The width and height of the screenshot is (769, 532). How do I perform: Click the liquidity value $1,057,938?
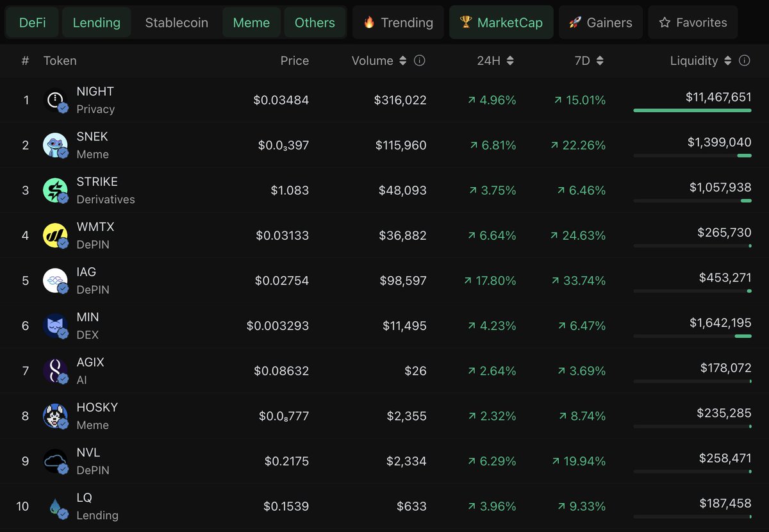tap(720, 187)
